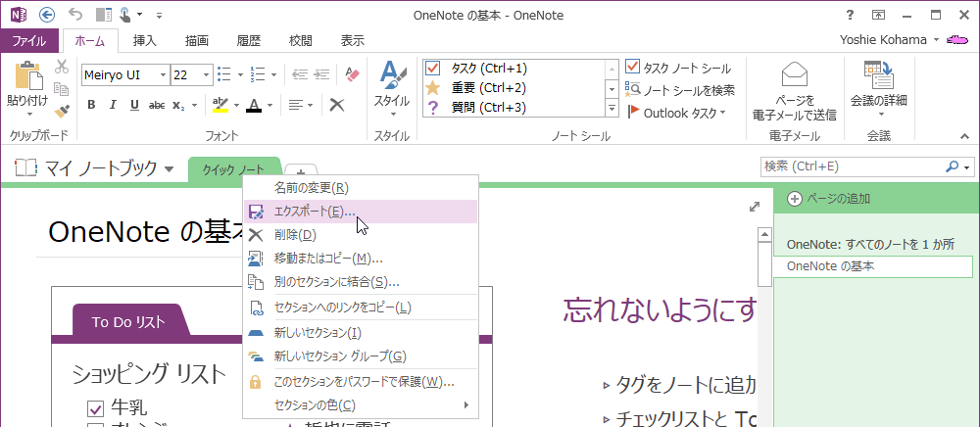Apply the black font color button
The width and height of the screenshot is (980, 427).
click(x=254, y=105)
